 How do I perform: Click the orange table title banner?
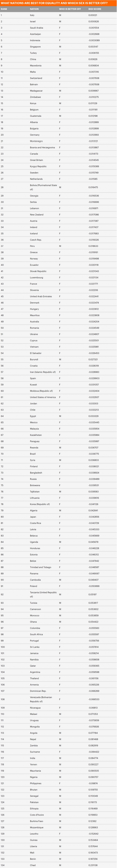[58, 3]
